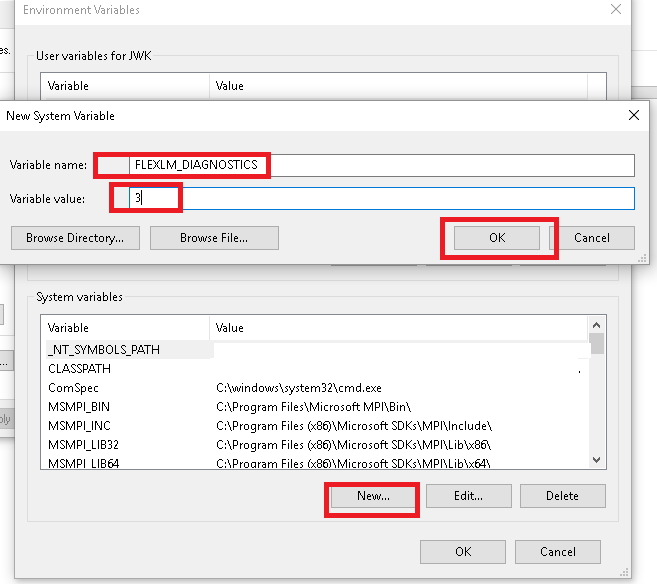
Task: Close the Environment Variables window
Action: tap(615, 10)
